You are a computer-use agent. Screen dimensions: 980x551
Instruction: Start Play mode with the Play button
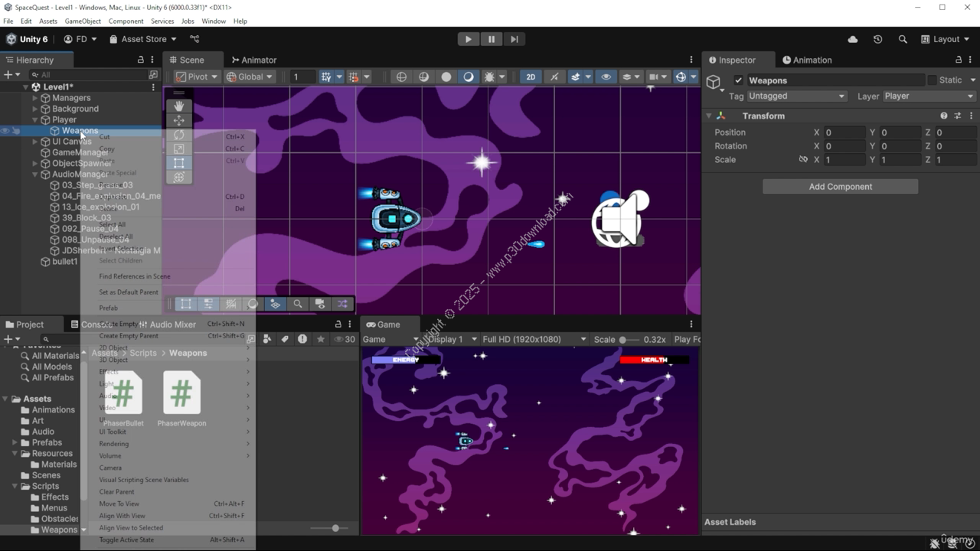tap(468, 39)
